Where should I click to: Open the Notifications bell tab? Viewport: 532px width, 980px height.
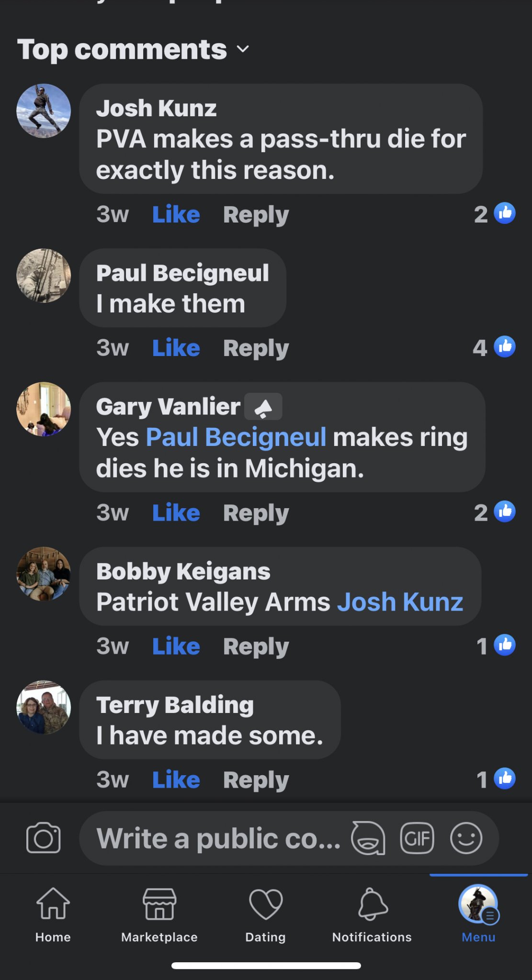click(372, 915)
